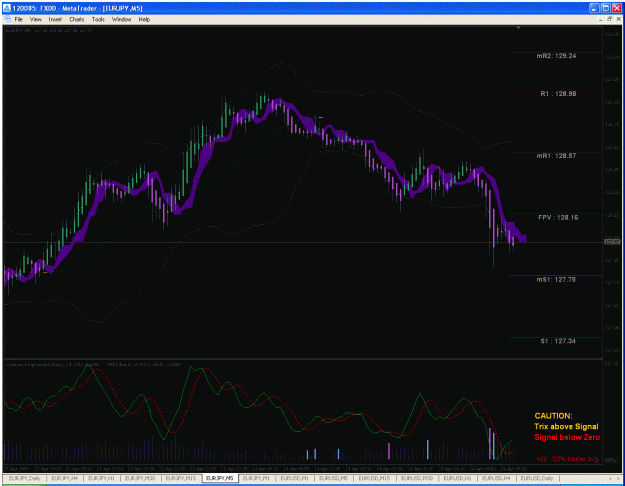625x486 pixels.
Task: Click the R1 : 128.98 resistance label
Action: pos(558,94)
